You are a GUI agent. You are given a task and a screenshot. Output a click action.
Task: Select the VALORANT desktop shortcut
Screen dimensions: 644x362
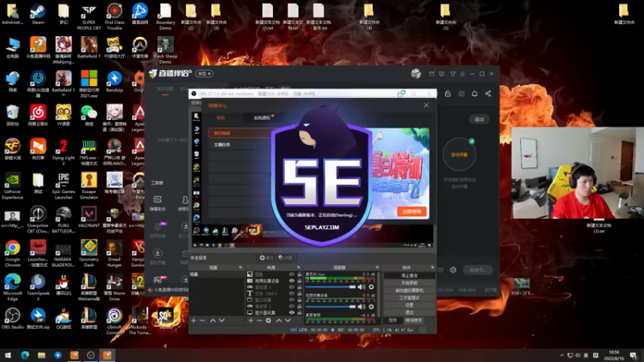point(89,217)
